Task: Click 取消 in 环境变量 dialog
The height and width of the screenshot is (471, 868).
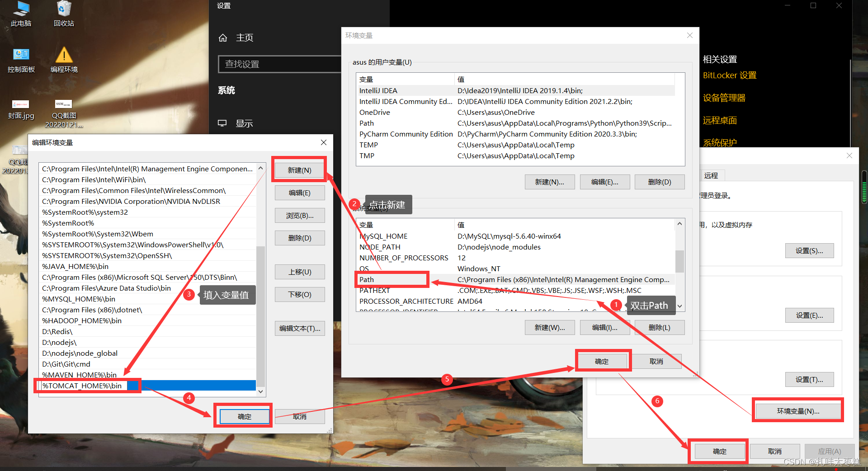Action: (x=656, y=362)
